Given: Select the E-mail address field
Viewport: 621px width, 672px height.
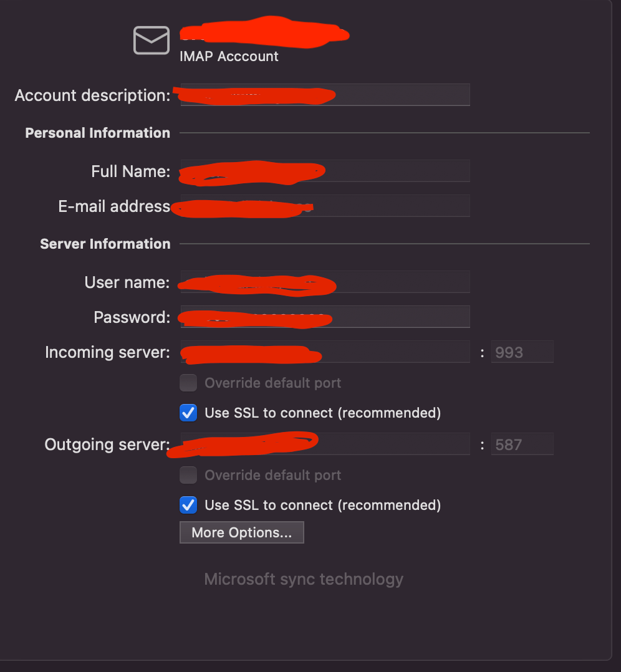Looking at the screenshot, I should 325,206.
